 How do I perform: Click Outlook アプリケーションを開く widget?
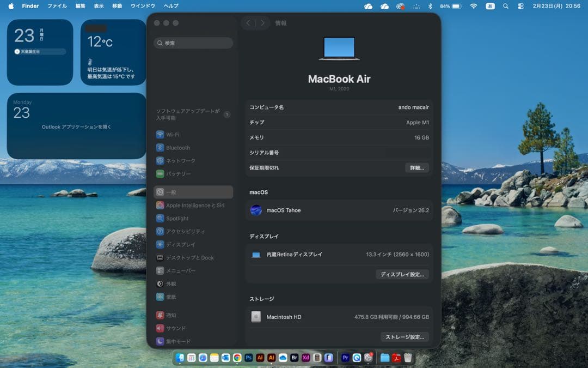coord(77,126)
